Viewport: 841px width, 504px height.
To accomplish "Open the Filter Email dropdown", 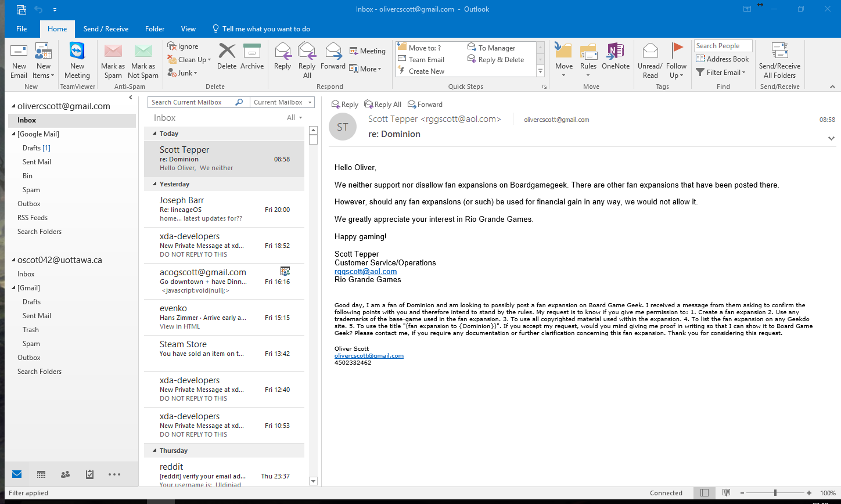I will click(x=721, y=73).
